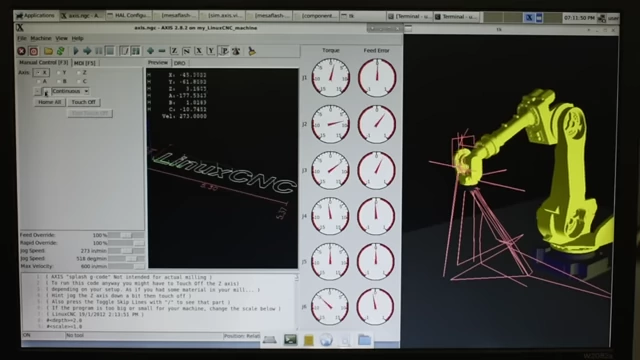The height and width of the screenshot is (360, 640).
Task: Click the Feed Override slider
Action: (126, 236)
